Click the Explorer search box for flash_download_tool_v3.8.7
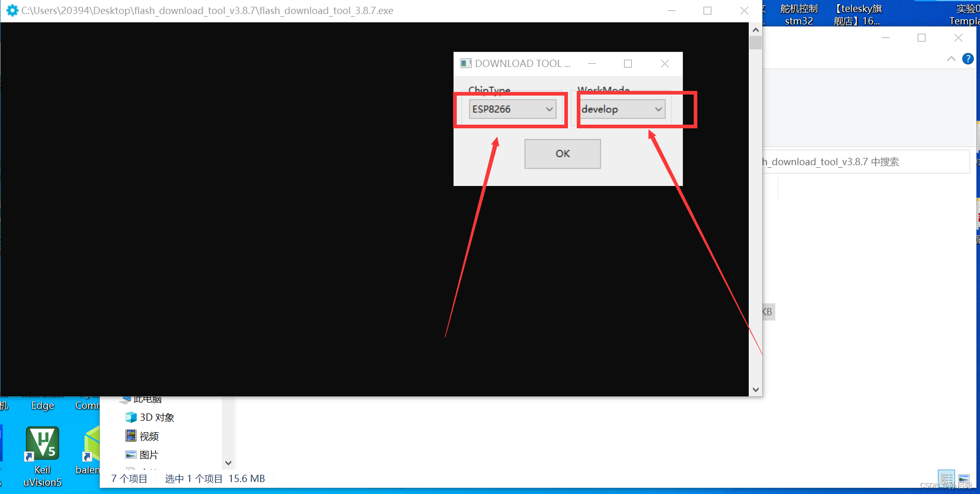Viewport: 980px width, 494px height. [866, 162]
